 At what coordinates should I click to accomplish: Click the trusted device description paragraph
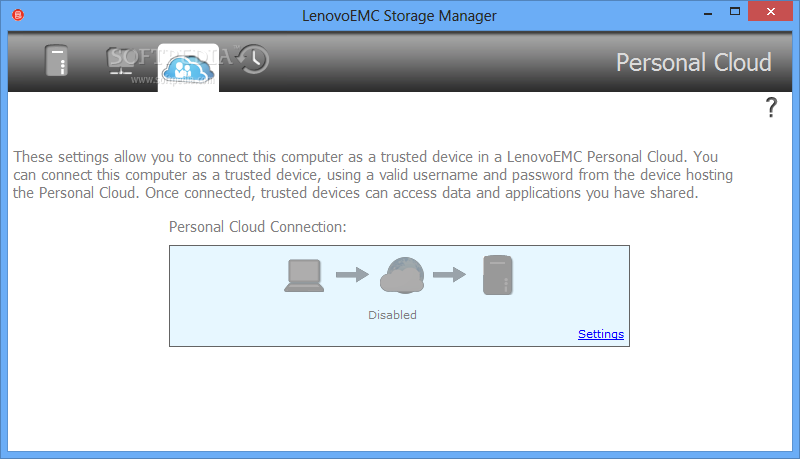pyautogui.click(x=373, y=175)
